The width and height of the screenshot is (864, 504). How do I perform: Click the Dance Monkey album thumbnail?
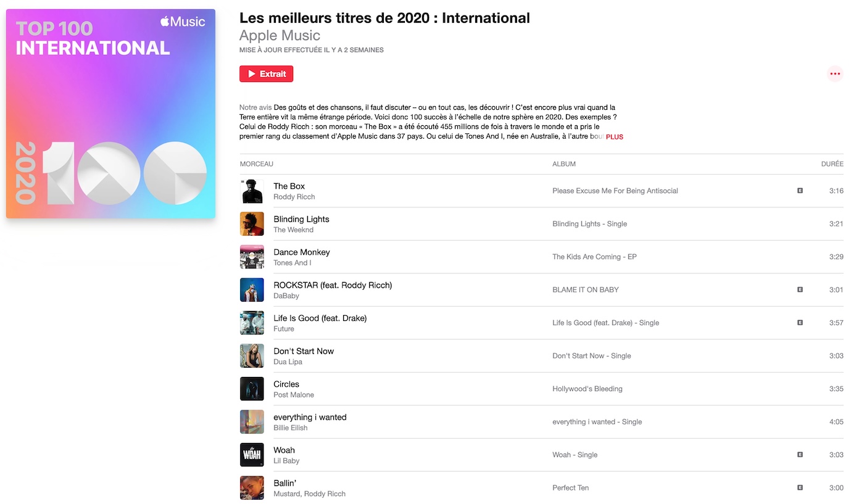252,257
